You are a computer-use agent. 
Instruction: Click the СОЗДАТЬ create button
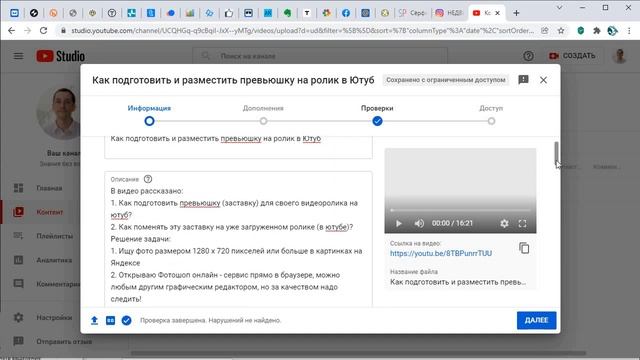(x=572, y=56)
